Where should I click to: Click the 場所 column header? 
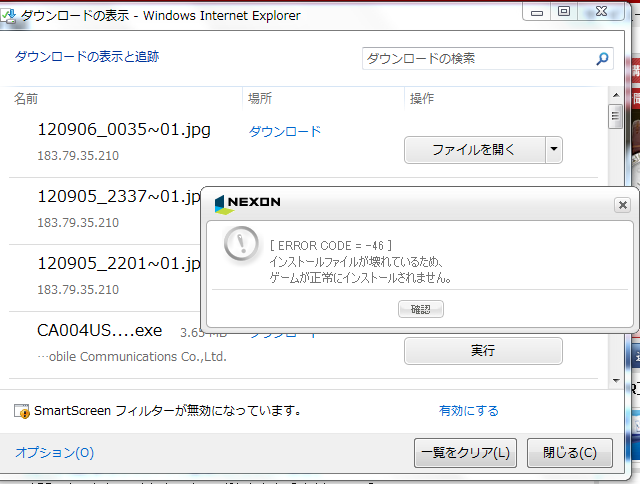pyautogui.click(x=260, y=98)
